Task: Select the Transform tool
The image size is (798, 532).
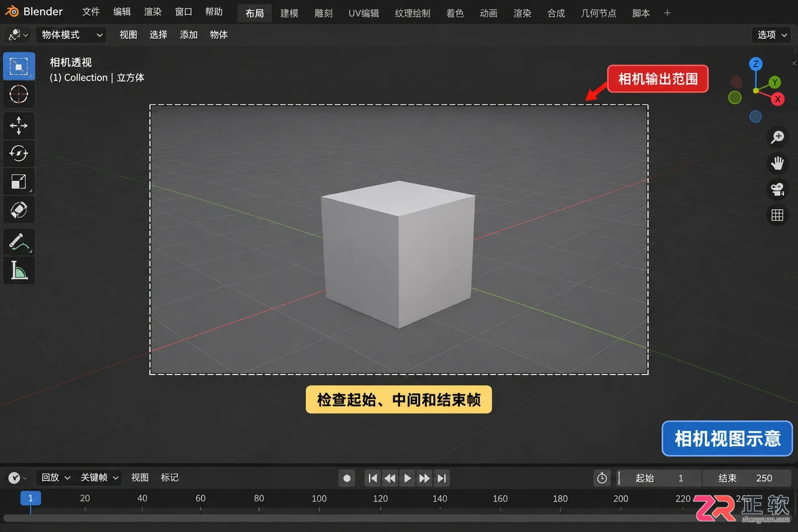Action: pos(19,209)
